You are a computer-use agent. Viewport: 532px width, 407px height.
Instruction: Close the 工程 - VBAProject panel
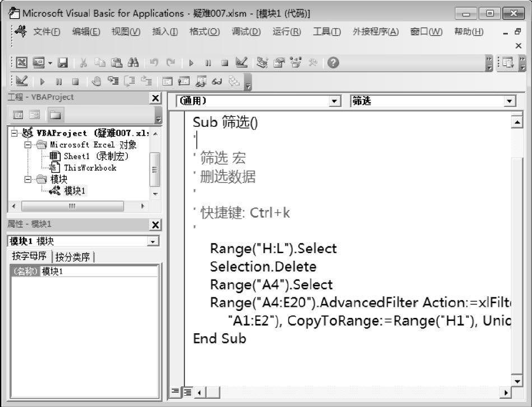tap(156, 98)
